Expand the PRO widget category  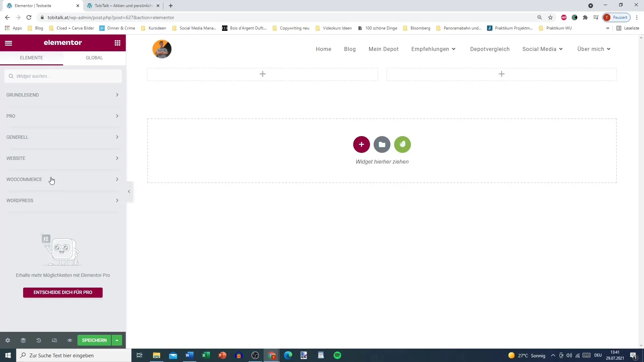63,116
